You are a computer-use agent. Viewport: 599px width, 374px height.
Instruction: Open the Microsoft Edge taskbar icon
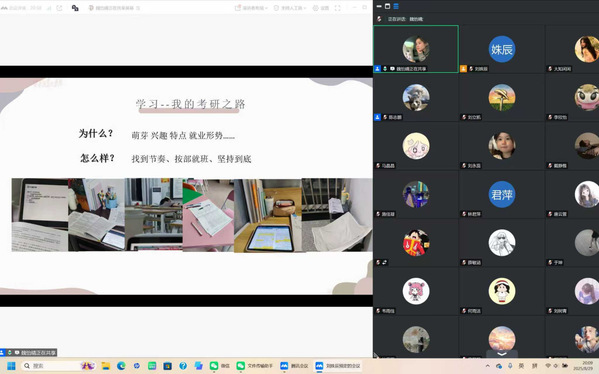pos(121,366)
